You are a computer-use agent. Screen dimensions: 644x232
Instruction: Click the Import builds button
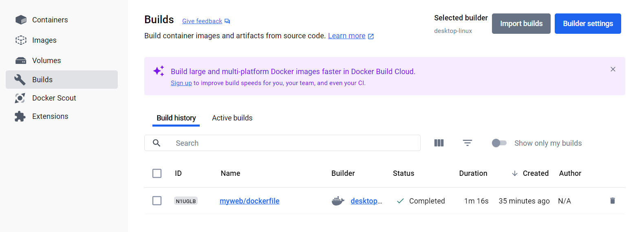(x=521, y=24)
